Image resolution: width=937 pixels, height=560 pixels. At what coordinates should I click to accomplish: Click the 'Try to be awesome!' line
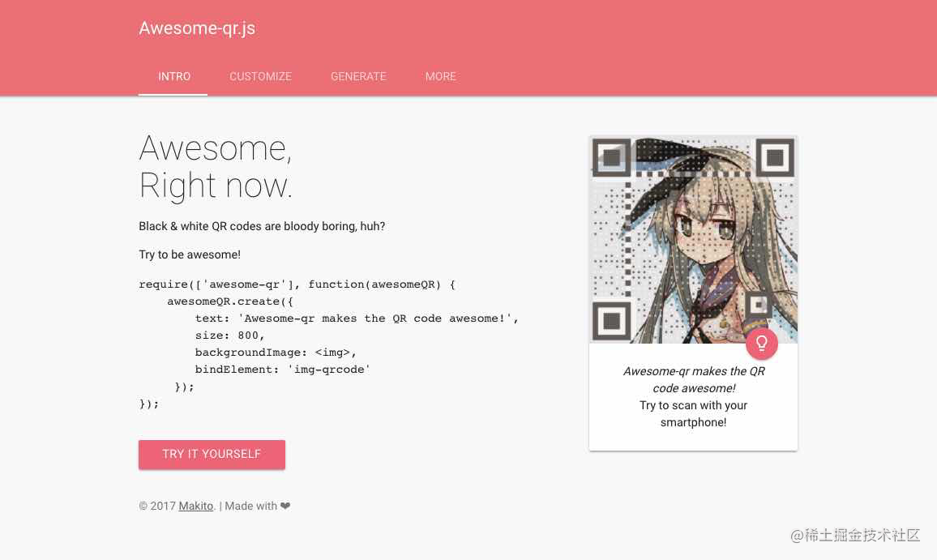(x=190, y=254)
